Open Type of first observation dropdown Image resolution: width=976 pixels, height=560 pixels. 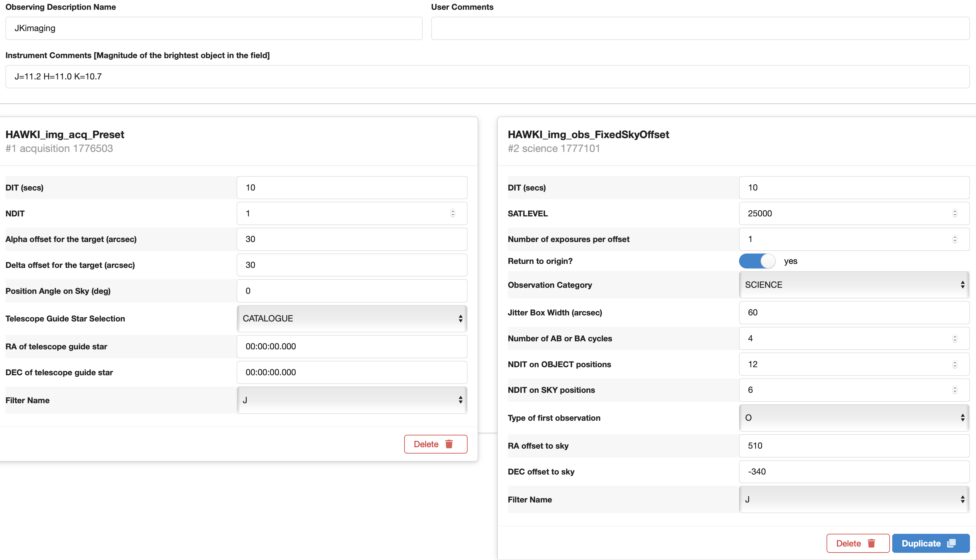point(854,418)
